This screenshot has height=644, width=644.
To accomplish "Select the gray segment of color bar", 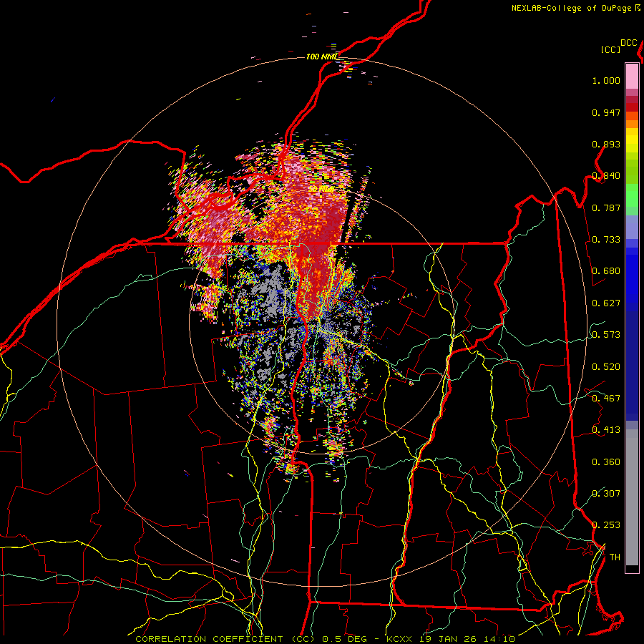I will [x=632, y=497].
